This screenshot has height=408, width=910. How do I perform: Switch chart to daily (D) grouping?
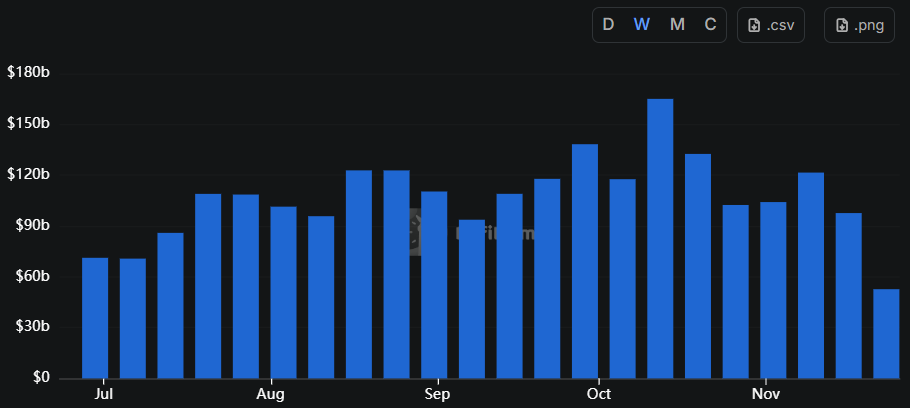(x=608, y=25)
